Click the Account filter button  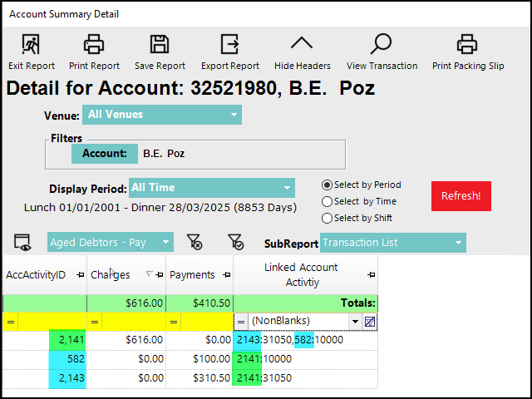coord(104,154)
